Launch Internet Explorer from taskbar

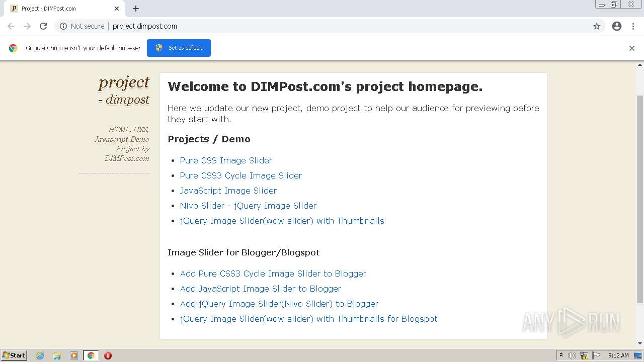(40, 355)
